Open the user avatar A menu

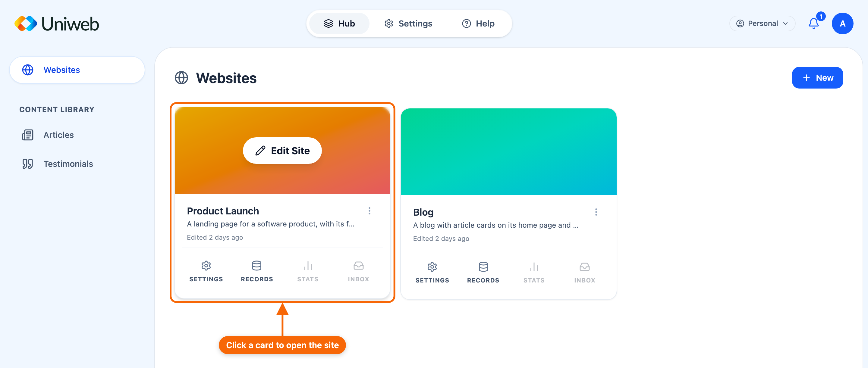pos(842,23)
